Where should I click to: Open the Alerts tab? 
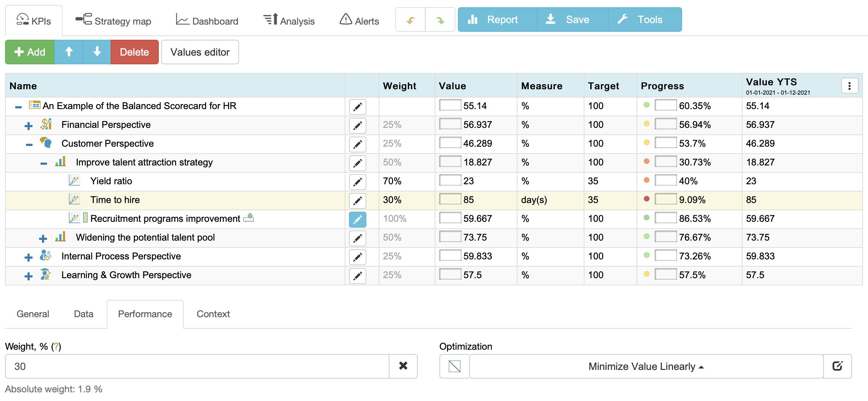359,20
